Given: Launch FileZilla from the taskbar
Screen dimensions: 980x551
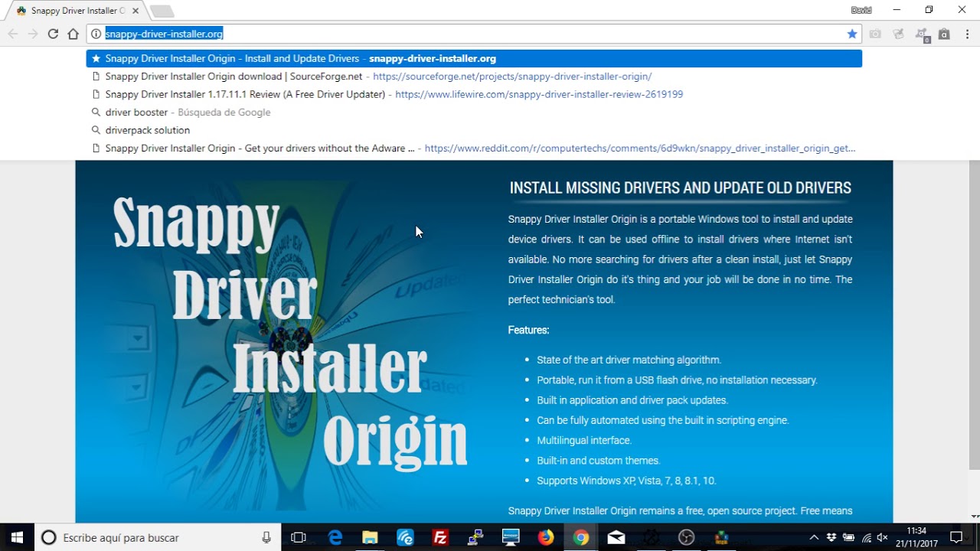Looking at the screenshot, I should (x=440, y=537).
